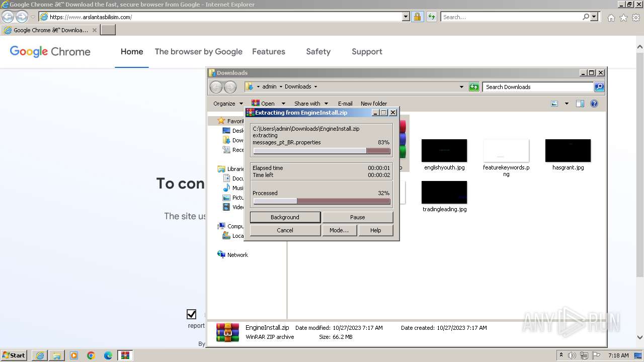Open the Safety tab on the page

[x=318, y=51]
